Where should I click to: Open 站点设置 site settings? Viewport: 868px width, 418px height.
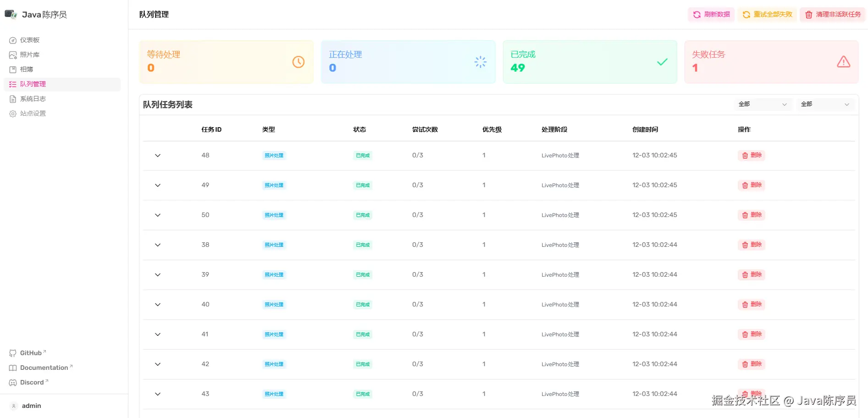click(33, 114)
